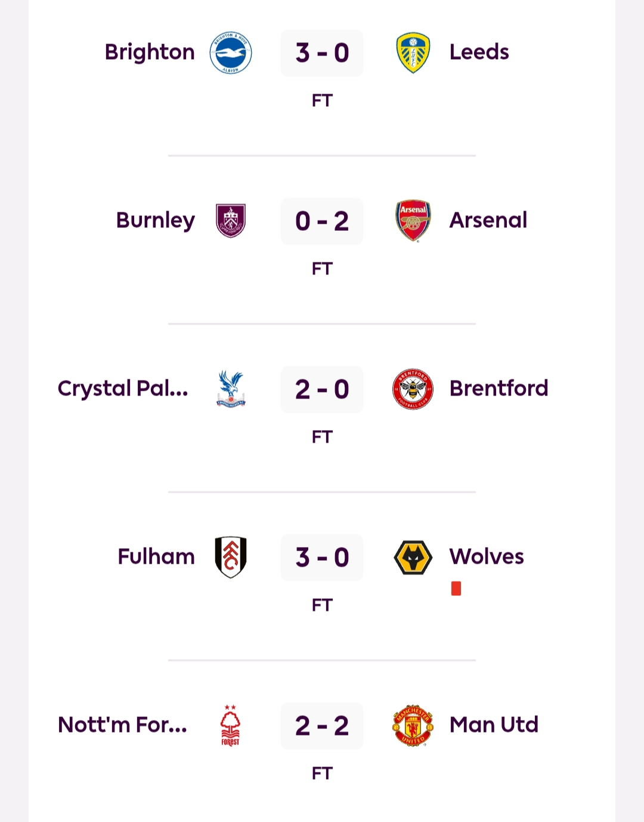Open the Crystal Palace 2 - 0 score
The width and height of the screenshot is (644, 822).
click(322, 390)
